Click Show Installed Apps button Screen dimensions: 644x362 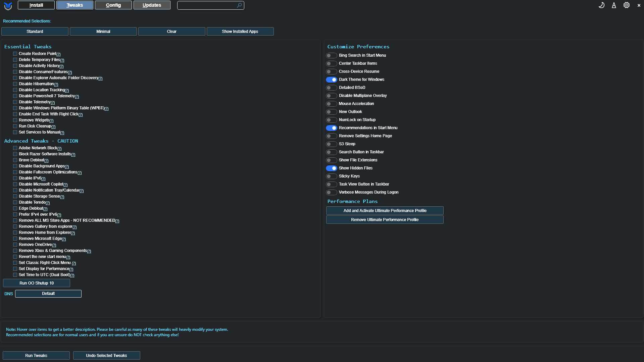(240, 31)
